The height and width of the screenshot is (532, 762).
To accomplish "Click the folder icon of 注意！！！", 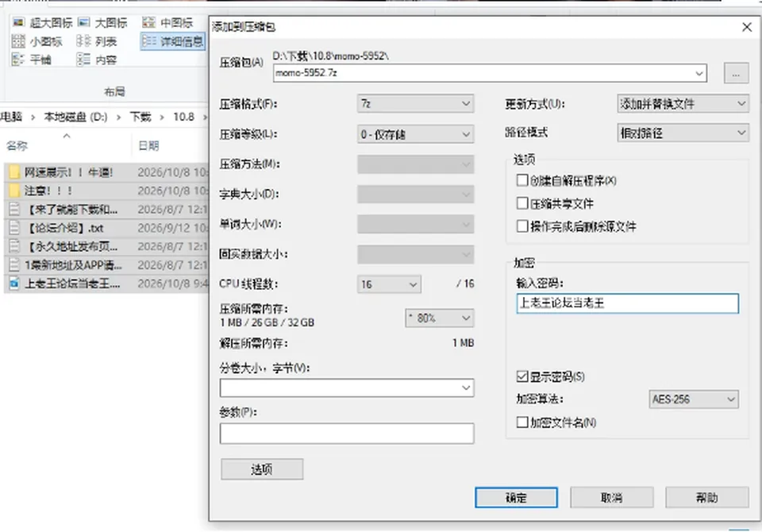I will (14, 191).
